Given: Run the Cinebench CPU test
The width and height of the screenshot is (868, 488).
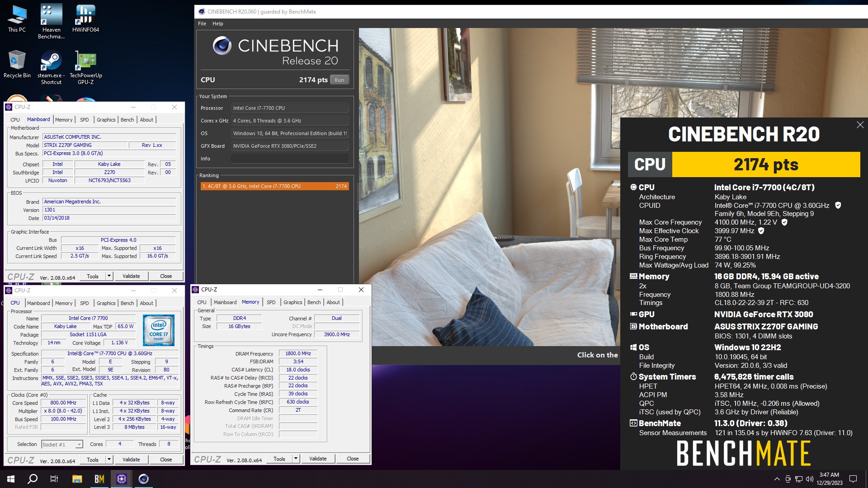Looking at the screenshot, I should (x=339, y=80).
